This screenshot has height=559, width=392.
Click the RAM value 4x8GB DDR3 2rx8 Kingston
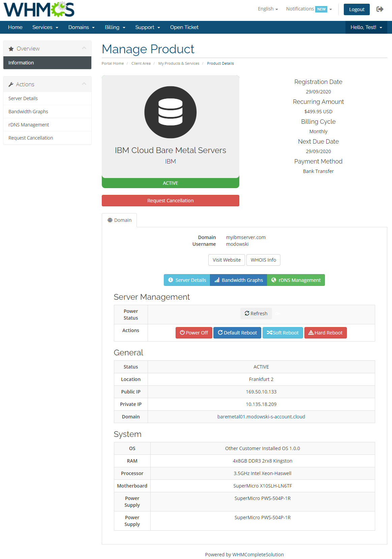263,461
